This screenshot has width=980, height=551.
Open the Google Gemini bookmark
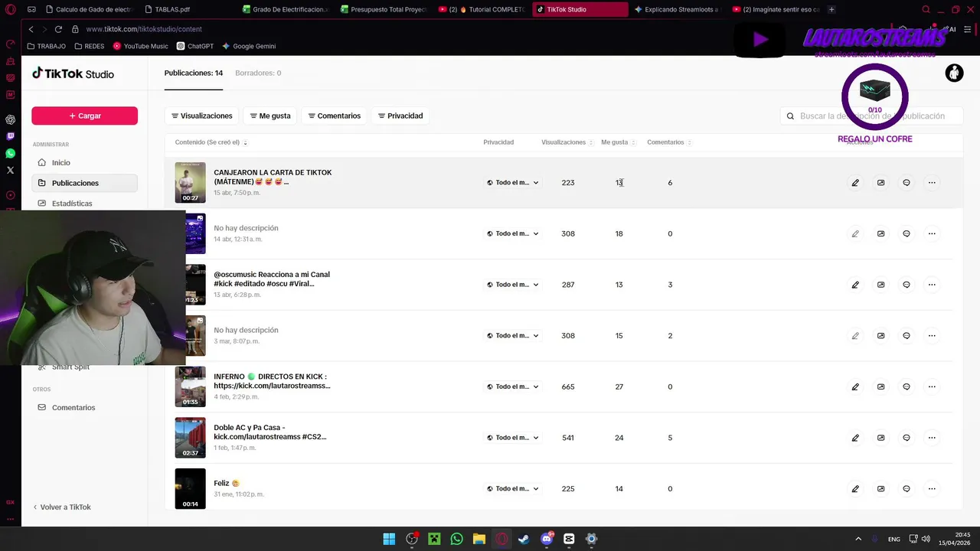pos(248,46)
